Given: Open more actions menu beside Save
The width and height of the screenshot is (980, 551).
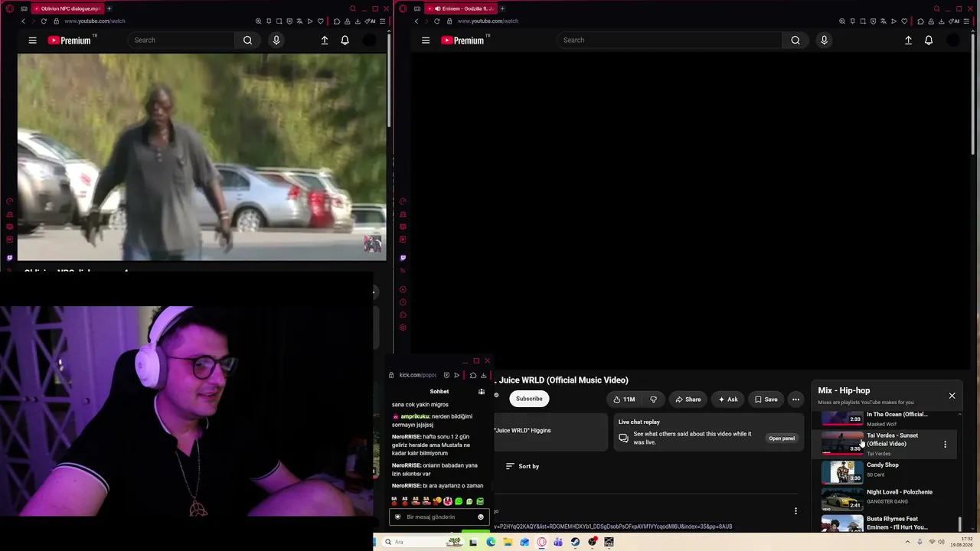Looking at the screenshot, I should (796, 399).
